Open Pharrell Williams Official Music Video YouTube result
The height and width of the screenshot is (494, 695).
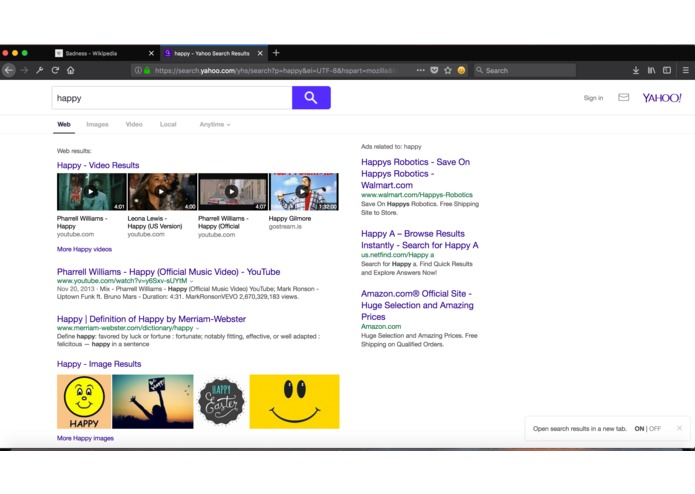(x=168, y=272)
